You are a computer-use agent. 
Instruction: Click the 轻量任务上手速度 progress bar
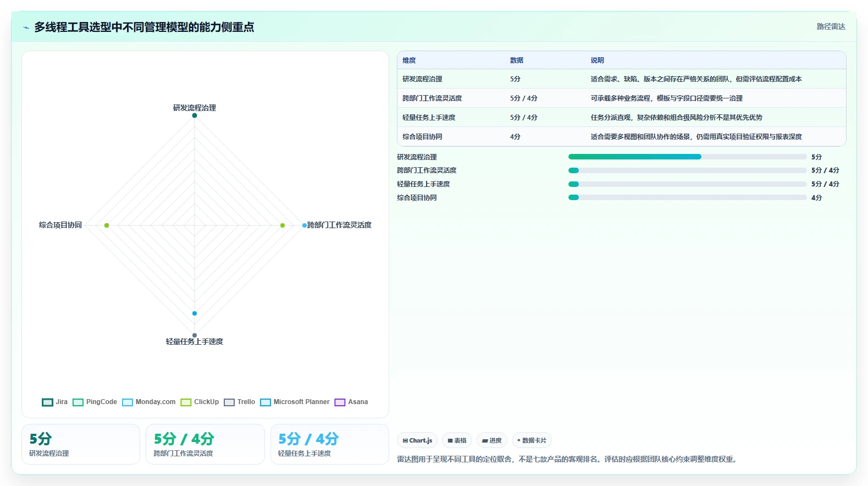[x=687, y=184]
